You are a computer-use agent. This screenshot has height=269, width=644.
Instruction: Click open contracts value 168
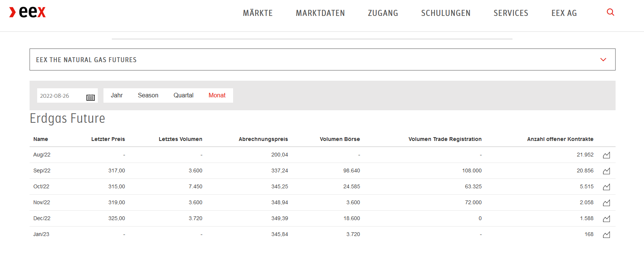click(589, 234)
